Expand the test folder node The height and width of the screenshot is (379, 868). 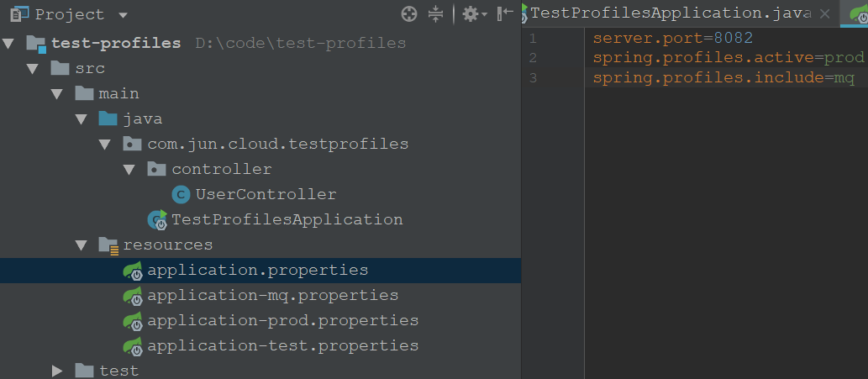click(57, 370)
